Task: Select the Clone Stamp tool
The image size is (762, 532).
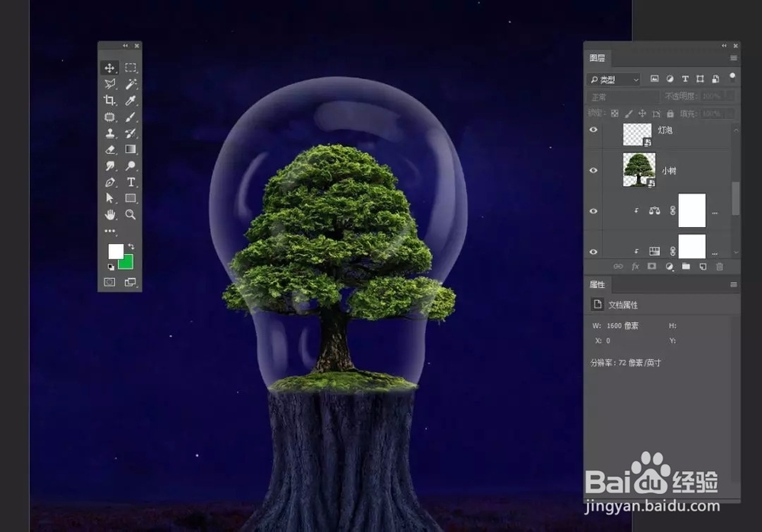Action: pos(109,134)
